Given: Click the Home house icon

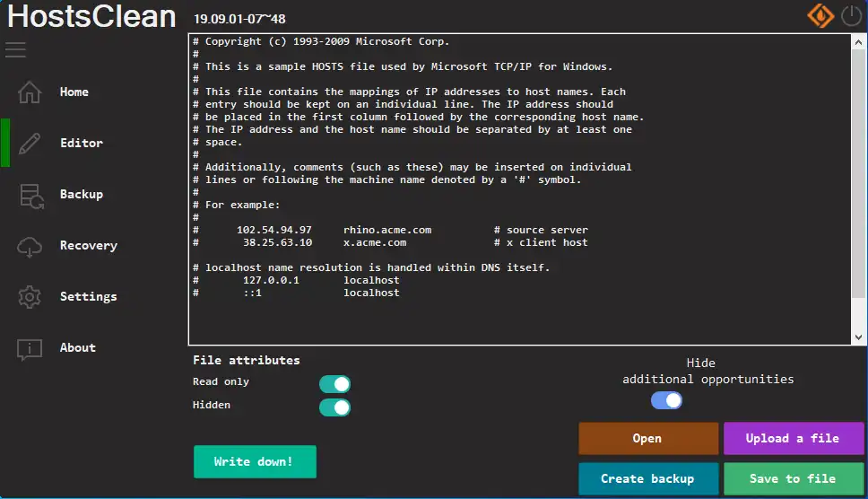Looking at the screenshot, I should (30, 92).
